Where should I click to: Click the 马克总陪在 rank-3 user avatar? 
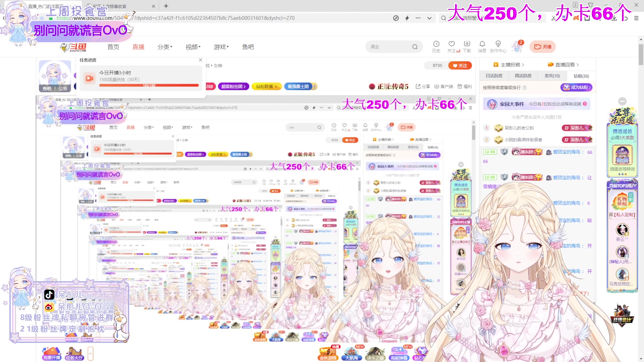tap(622, 274)
